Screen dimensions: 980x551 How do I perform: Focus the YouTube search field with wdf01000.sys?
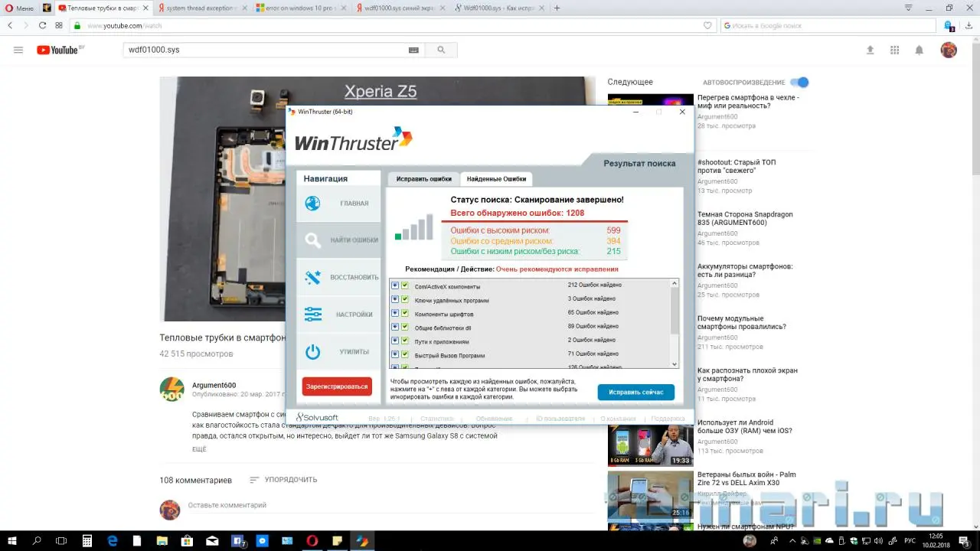[x=264, y=50]
